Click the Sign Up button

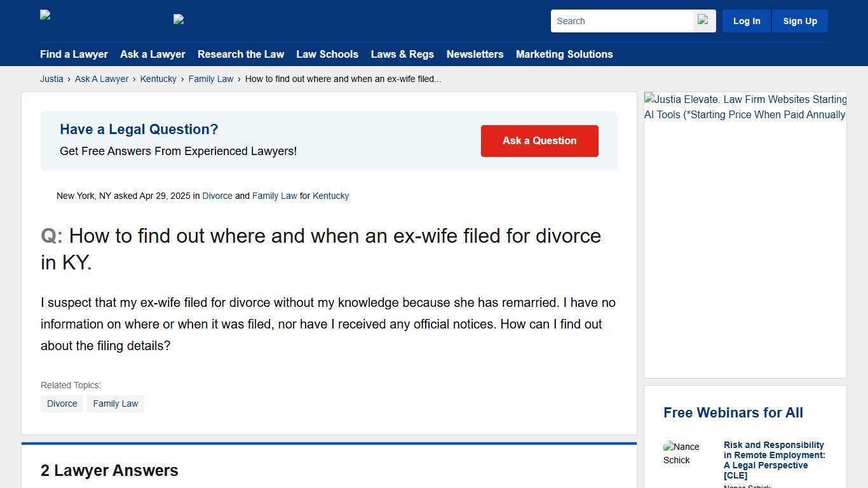(799, 20)
